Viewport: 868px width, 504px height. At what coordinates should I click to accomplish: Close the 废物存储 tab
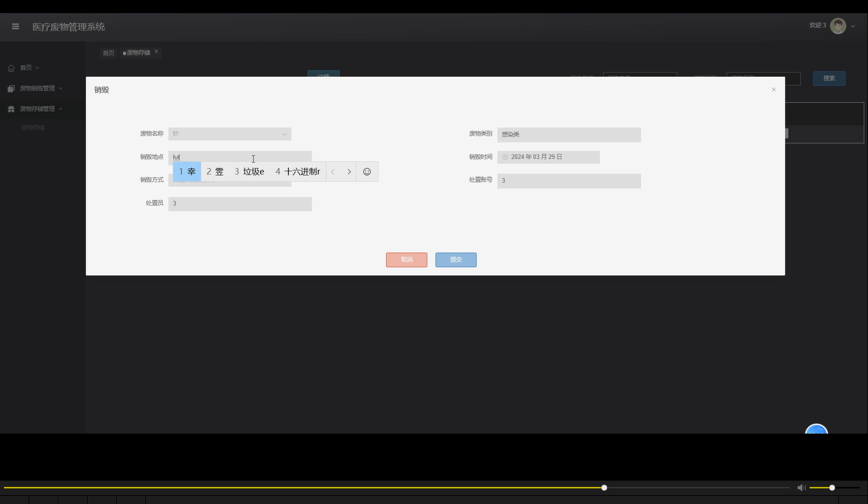pyautogui.click(x=156, y=52)
